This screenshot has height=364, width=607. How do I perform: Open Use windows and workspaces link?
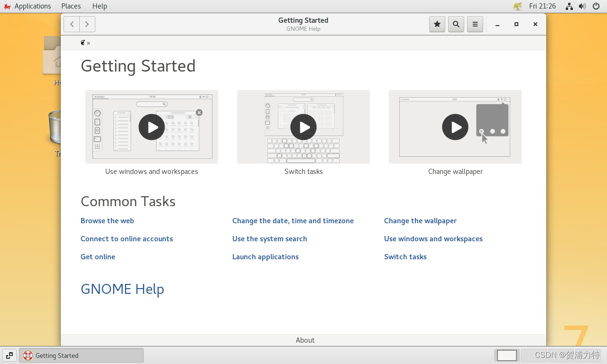point(433,239)
